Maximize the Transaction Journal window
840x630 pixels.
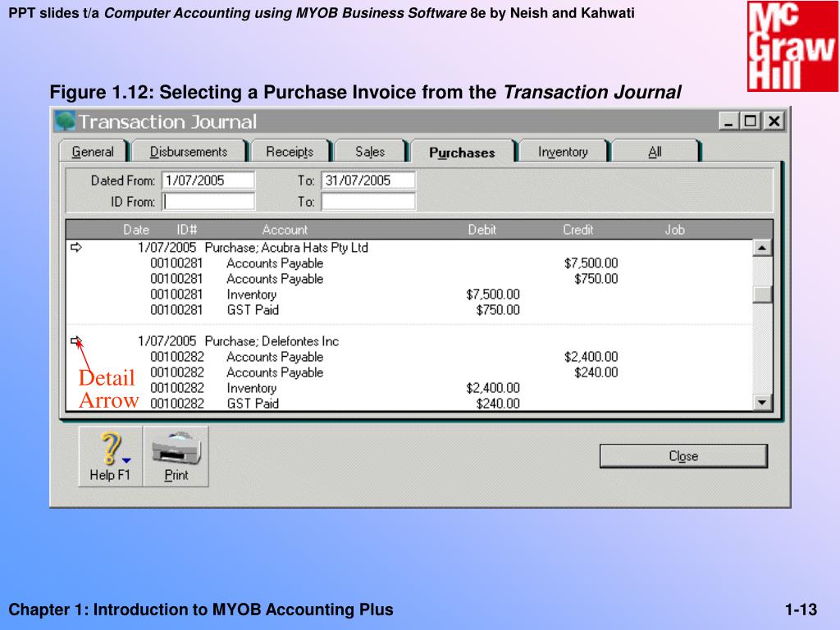[x=751, y=121]
